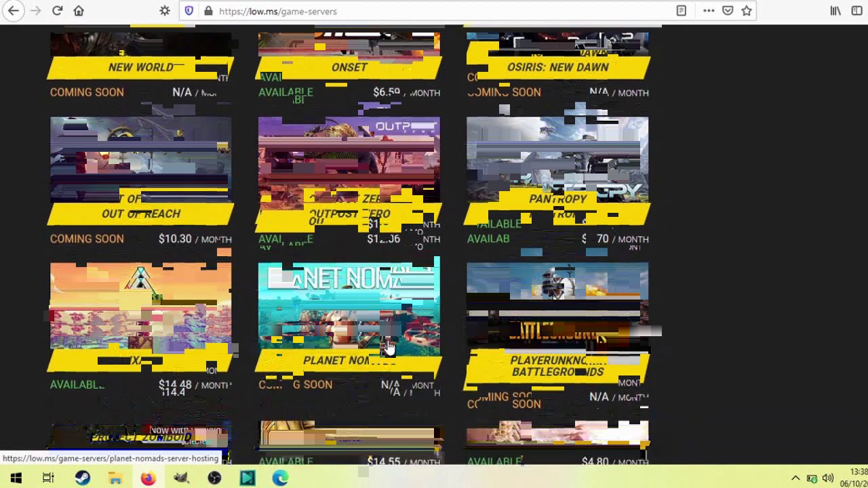
Task: Open the volume control in tray
Action: [x=827, y=479]
